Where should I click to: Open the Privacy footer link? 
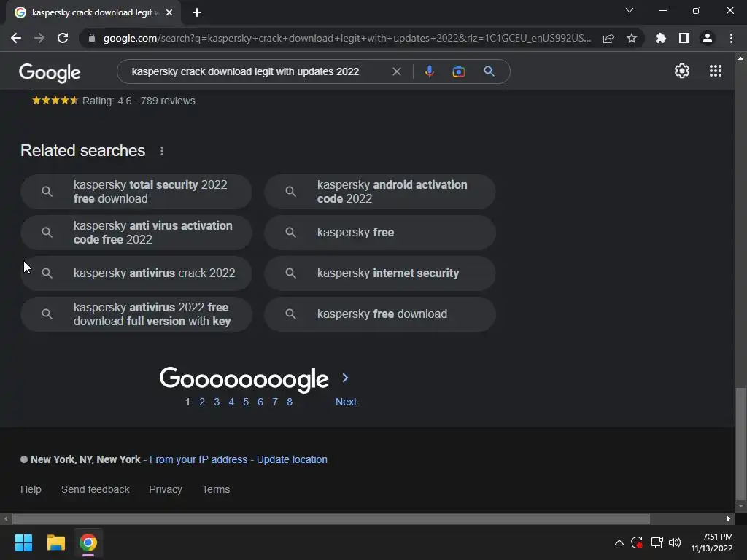point(166,489)
